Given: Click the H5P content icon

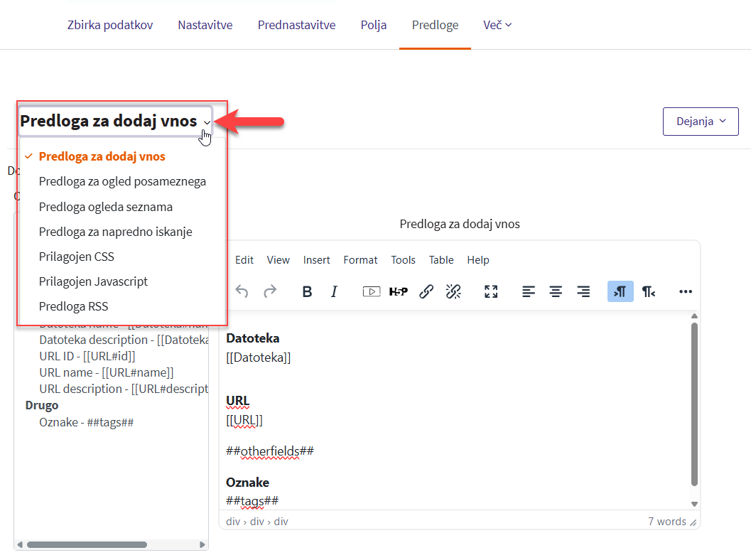Looking at the screenshot, I should click(398, 291).
